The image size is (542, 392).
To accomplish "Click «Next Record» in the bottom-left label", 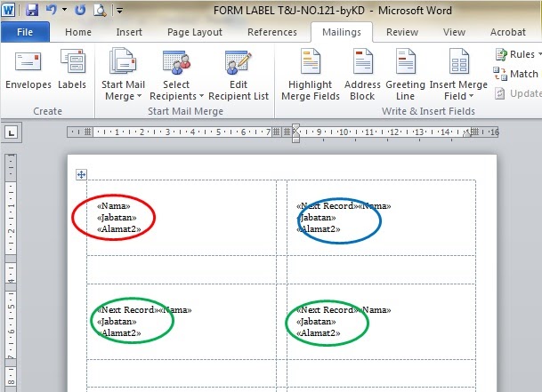I will [128, 310].
